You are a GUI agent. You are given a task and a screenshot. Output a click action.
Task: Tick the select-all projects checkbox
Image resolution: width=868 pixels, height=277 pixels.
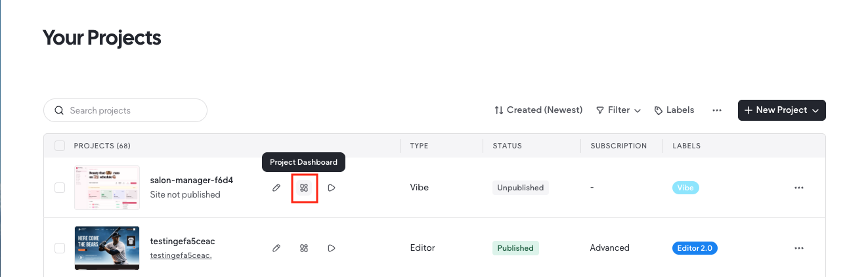(x=60, y=146)
